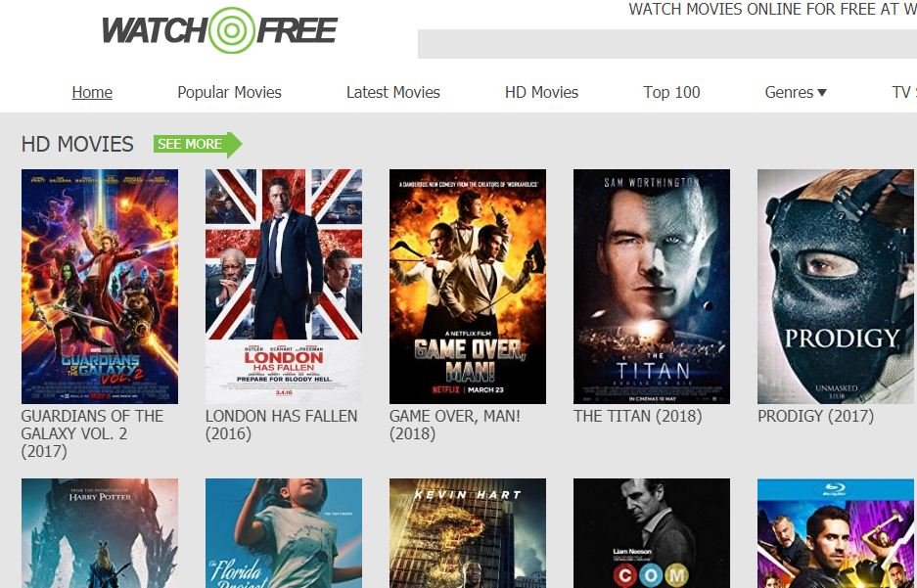Viewport: 917px width, 588px height.
Task: Click GAME OVER, MAN! (2018) title link
Action: pyautogui.click(x=455, y=425)
